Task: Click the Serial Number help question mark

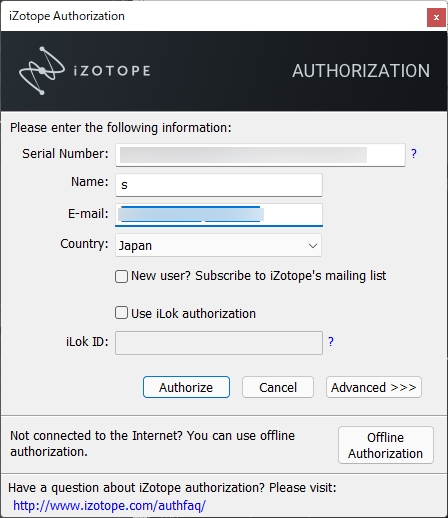Action: tap(414, 154)
